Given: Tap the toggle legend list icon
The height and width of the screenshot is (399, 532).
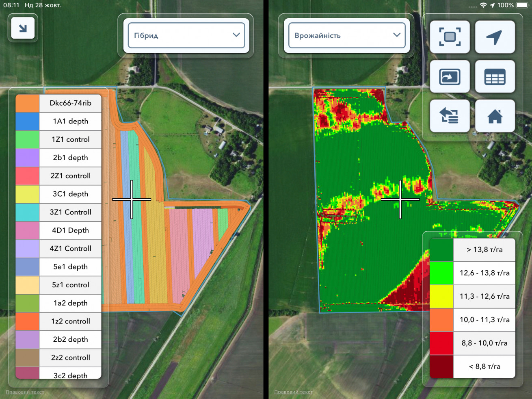Looking at the screenshot, I should tap(450, 116).
